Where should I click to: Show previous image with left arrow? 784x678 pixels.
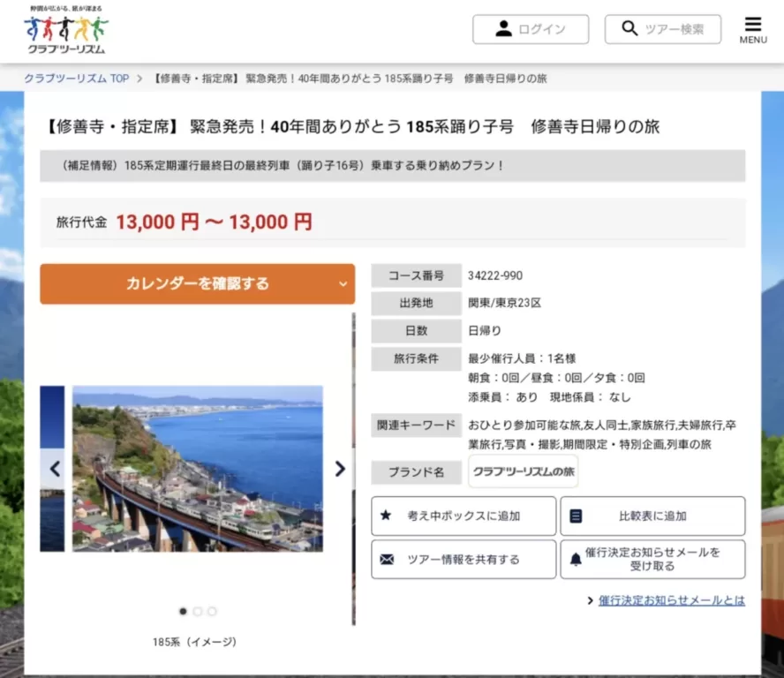pos(55,469)
